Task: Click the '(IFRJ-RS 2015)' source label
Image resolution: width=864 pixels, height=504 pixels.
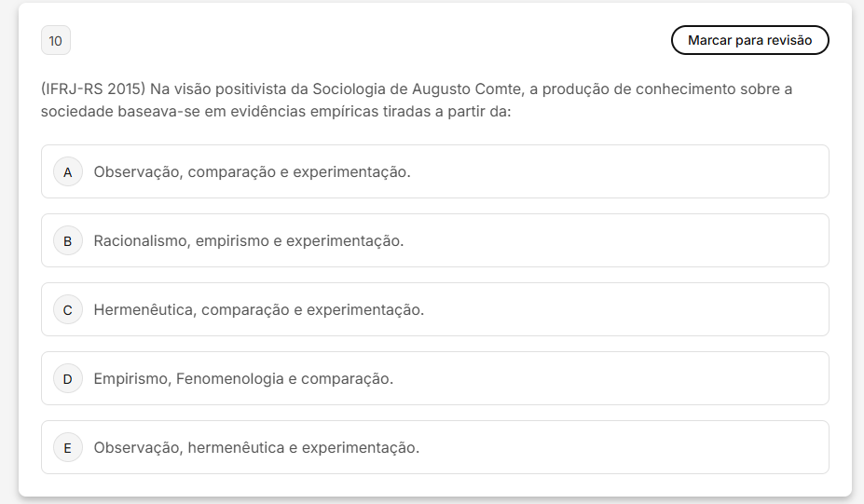Action: tap(93, 89)
